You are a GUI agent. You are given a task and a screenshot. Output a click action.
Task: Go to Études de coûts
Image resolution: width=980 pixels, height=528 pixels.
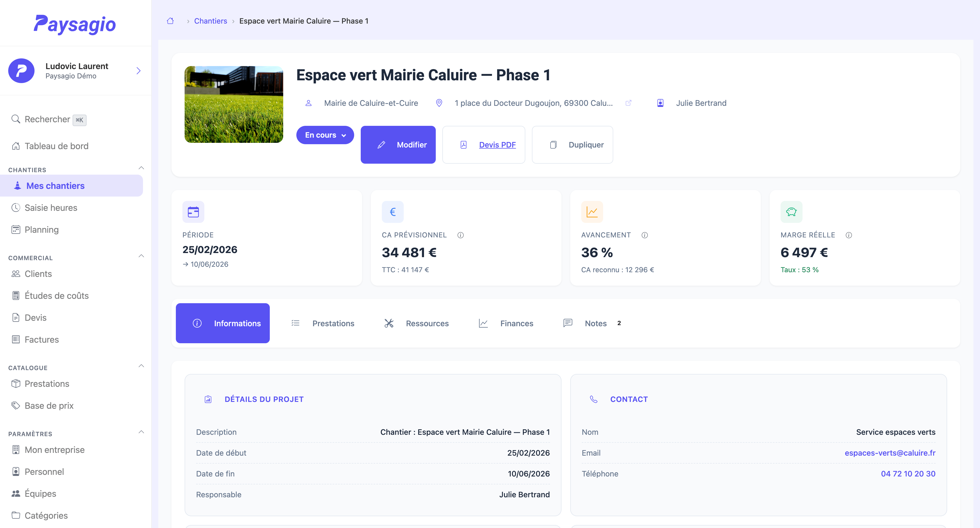coord(56,296)
